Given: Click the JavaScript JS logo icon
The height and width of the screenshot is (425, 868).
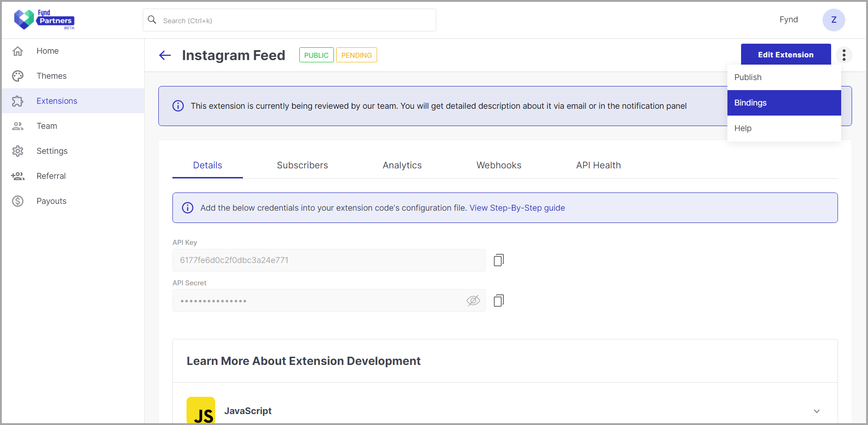Looking at the screenshot, I should click(201, 410).
